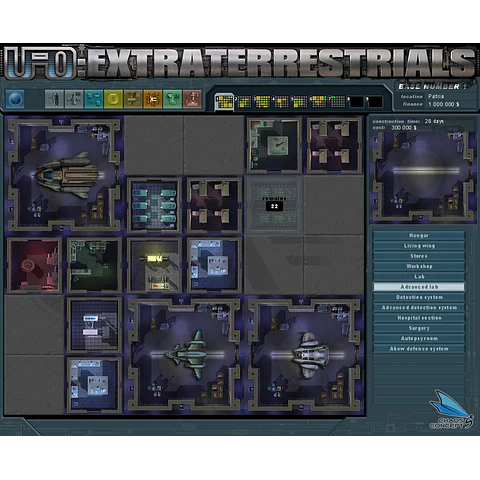Viewport: 480px width, 480px height.
Task: Select the Lab facility
Action: tap(419, 277)
